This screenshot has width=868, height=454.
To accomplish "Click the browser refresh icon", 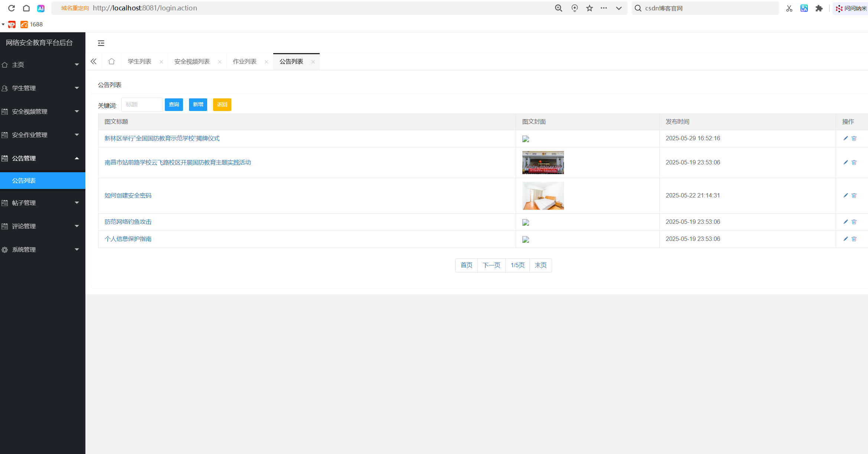I will coord(12,8).
